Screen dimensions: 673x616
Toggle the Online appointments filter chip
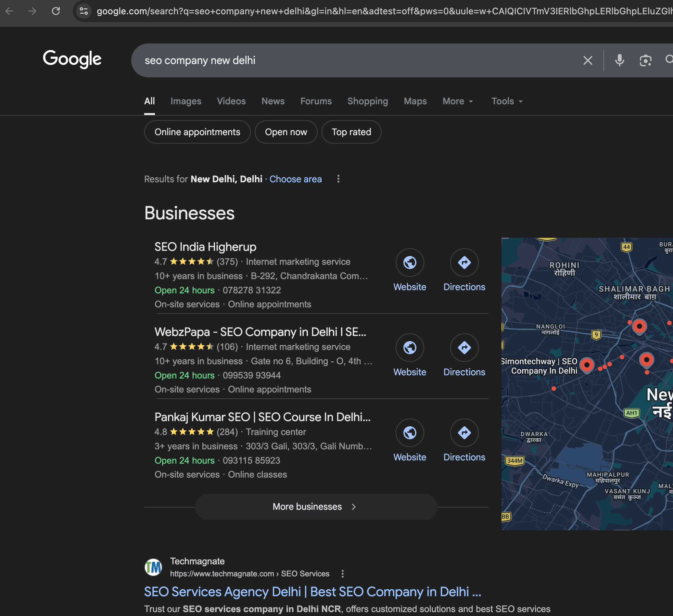[197, 132]
